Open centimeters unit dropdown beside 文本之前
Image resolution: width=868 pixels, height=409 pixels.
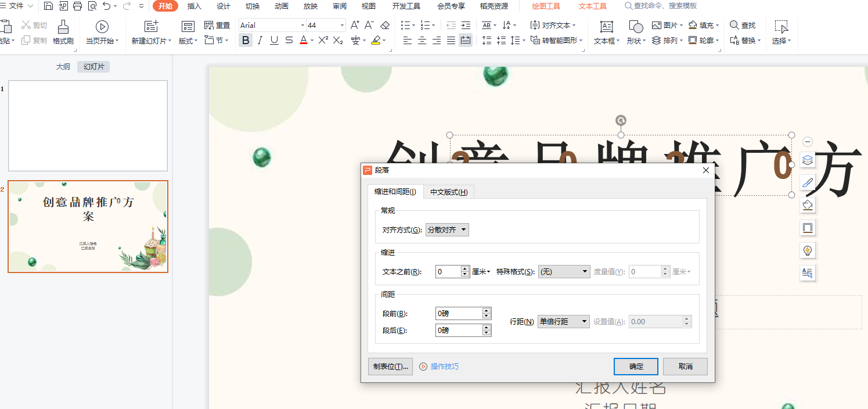pos(481,271)
